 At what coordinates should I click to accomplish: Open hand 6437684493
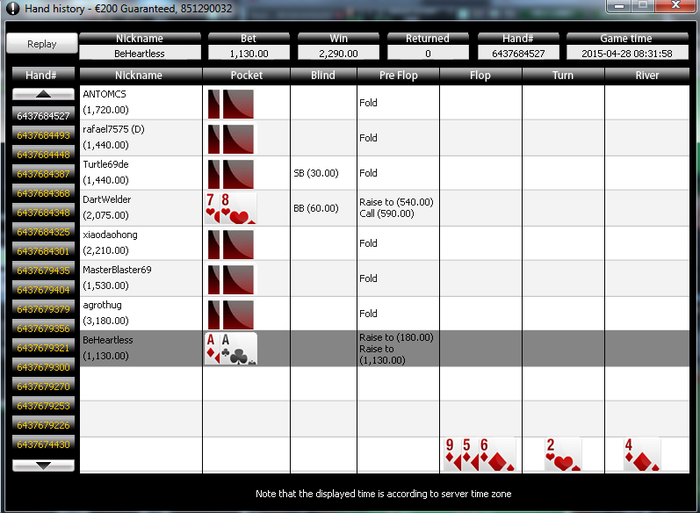click(43, 135)
